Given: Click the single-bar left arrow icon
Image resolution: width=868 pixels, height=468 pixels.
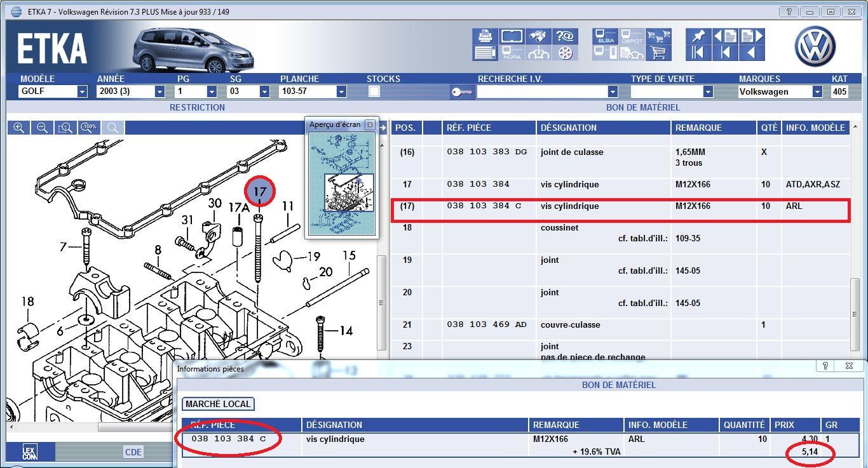Looking at the screenshot, I should pyautogui.click(x=725, y=53).
